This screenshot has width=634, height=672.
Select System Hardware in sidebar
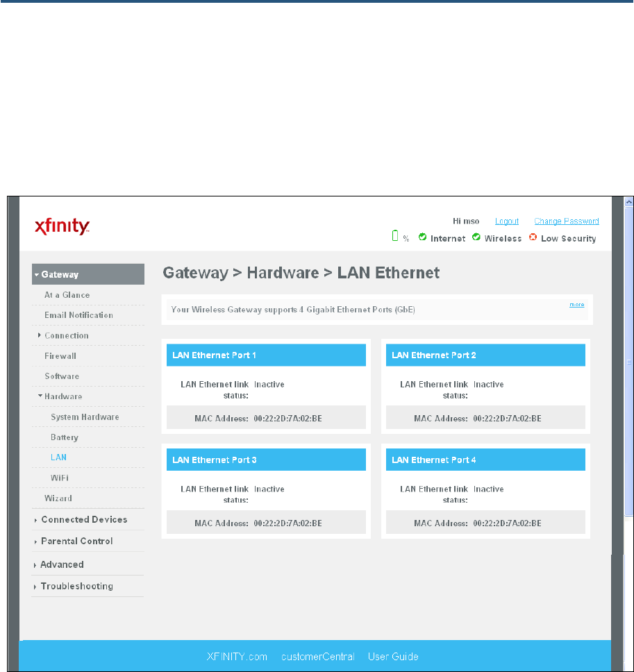coord(85,417)
